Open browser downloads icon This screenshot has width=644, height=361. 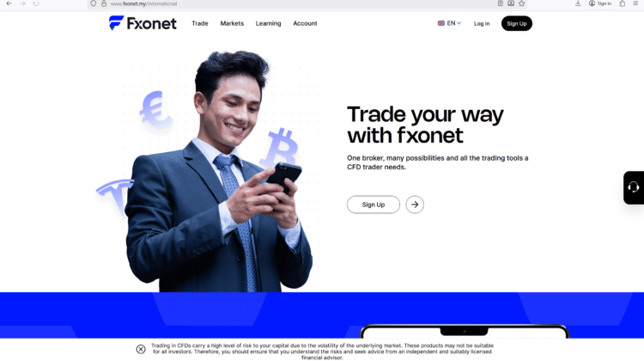578,3
